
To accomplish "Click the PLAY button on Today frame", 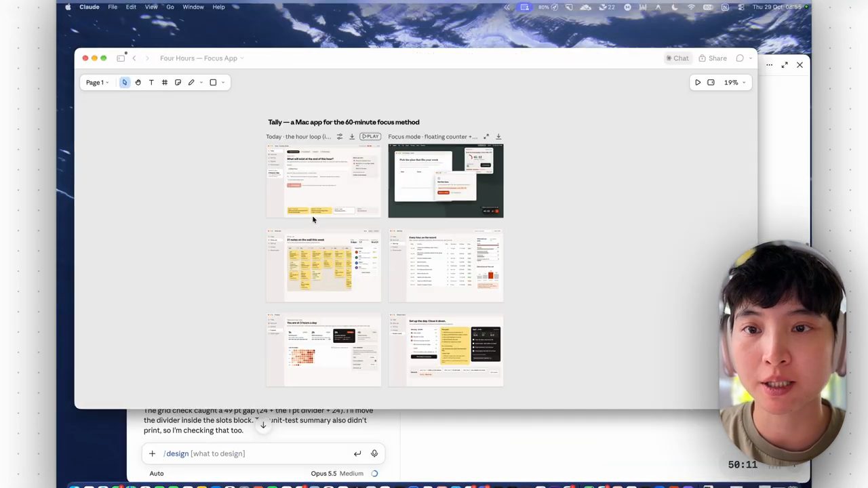I will (370, 137).
